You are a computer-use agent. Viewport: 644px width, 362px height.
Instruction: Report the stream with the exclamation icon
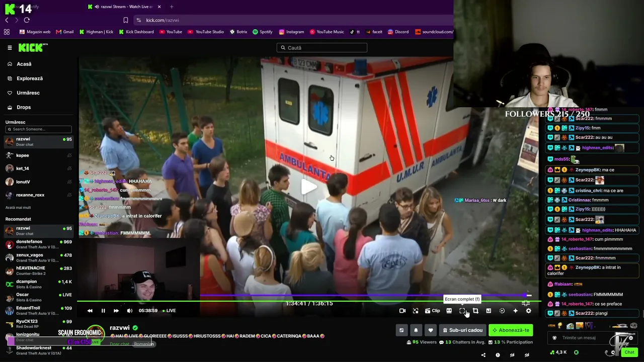tap(498, 355)
